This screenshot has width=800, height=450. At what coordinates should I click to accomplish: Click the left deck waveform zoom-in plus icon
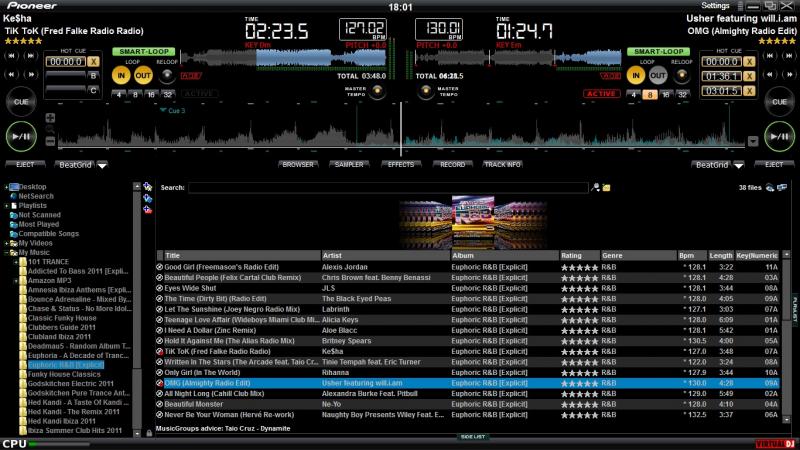pyautogui.click(x=50, y=118)
